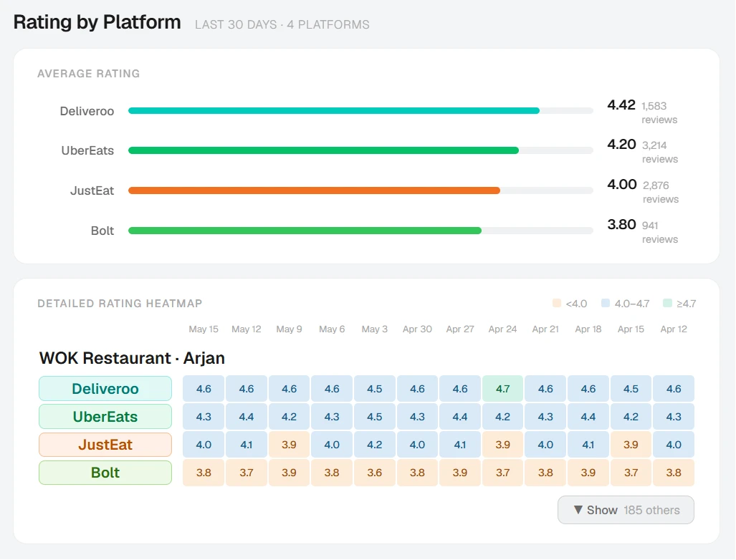Click the 4.20 UberEats average score
736x560 pixels.
[x=621, y=144]
